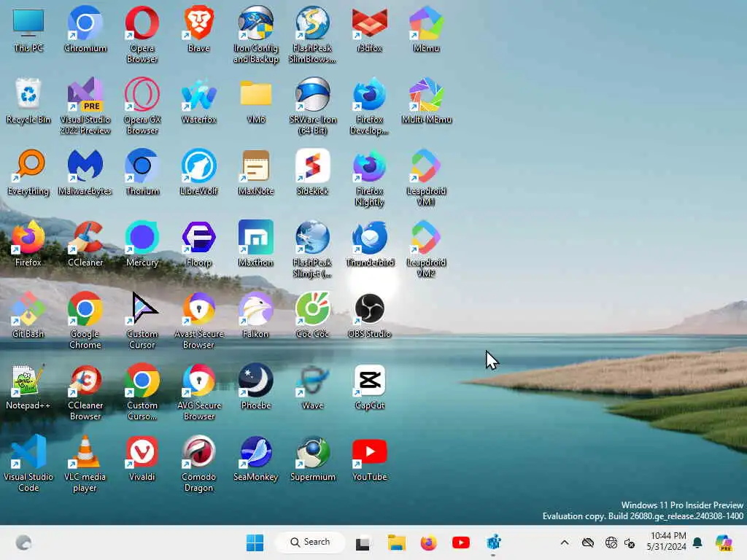This screenshot has width=747, height=560.
Task: Click the FlashPeak Slimjet shortcut
Action: click(312, 249)
